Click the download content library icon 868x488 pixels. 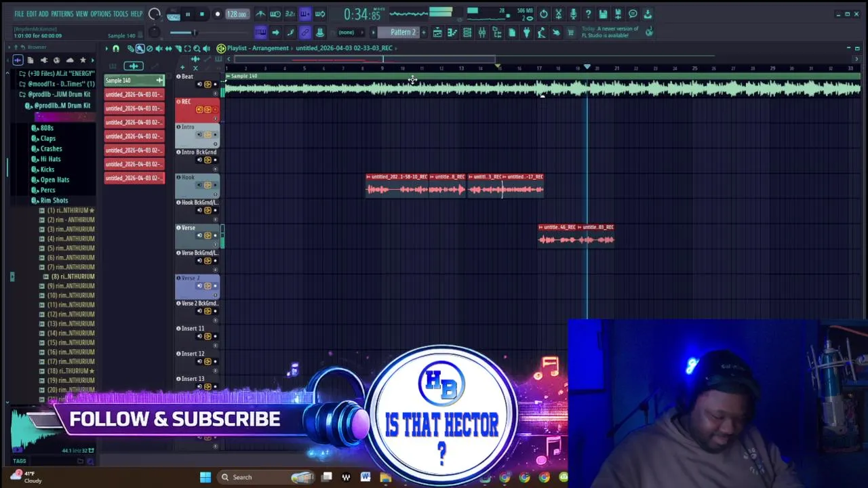[648, 14]
